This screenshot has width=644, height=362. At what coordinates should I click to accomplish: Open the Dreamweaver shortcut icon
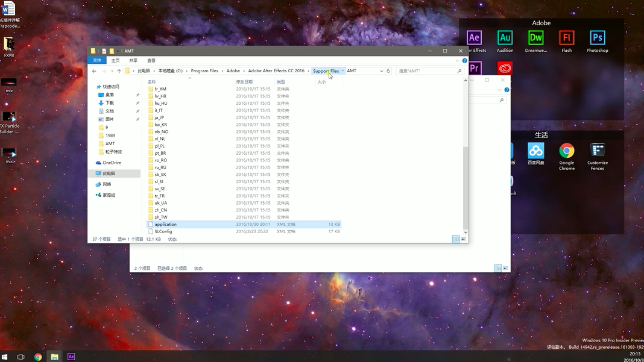coord(535,42)
